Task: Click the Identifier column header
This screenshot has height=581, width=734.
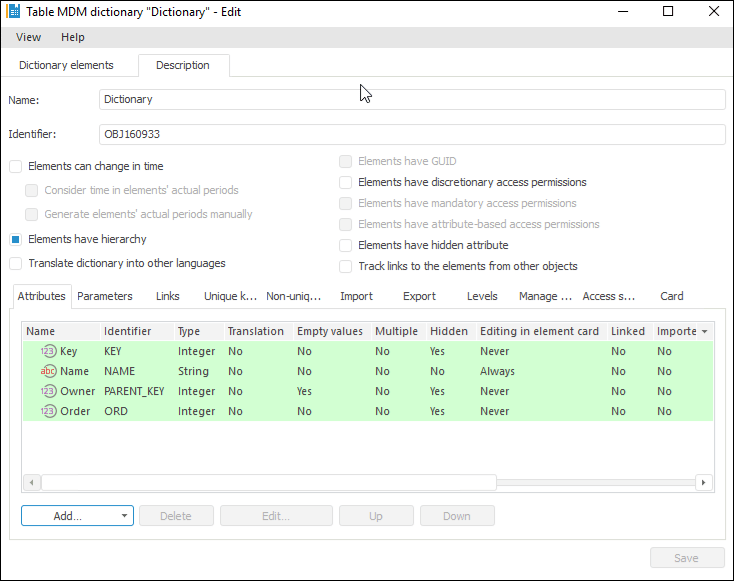Action: pyautogui.click(x=128, y=331)
